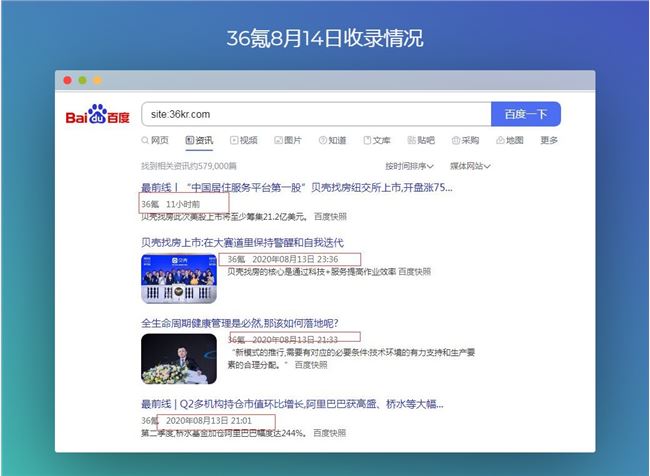Open the 地图 map icon tab
This screenshot has width=650, height=476.
coord(510,140)
